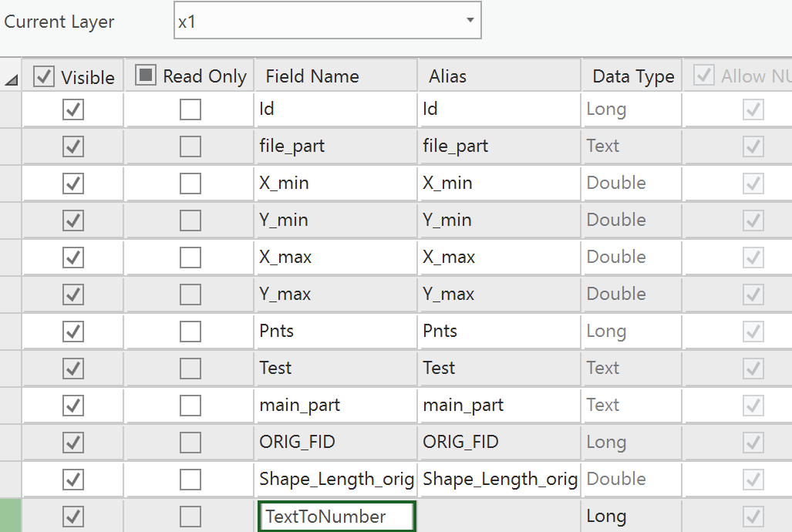
Task: Open the Data Type dropdown for TextToNumber
Action: [631, 516]
